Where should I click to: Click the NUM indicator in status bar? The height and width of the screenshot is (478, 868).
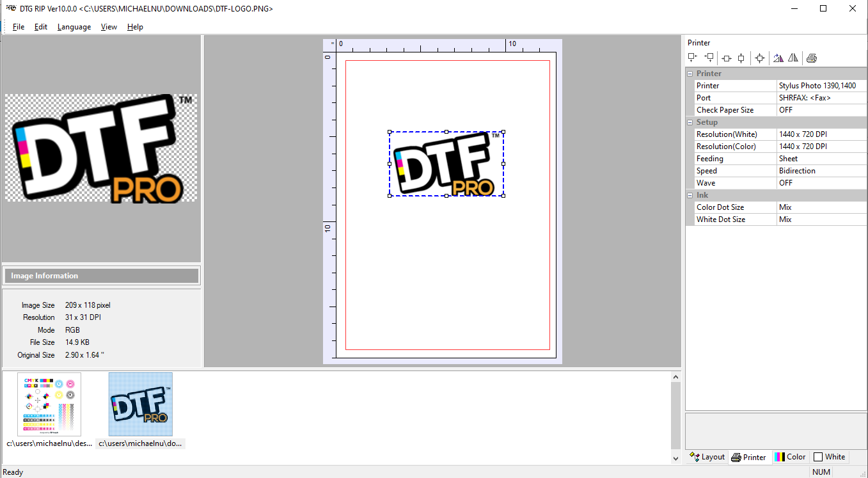pos(821,472)
